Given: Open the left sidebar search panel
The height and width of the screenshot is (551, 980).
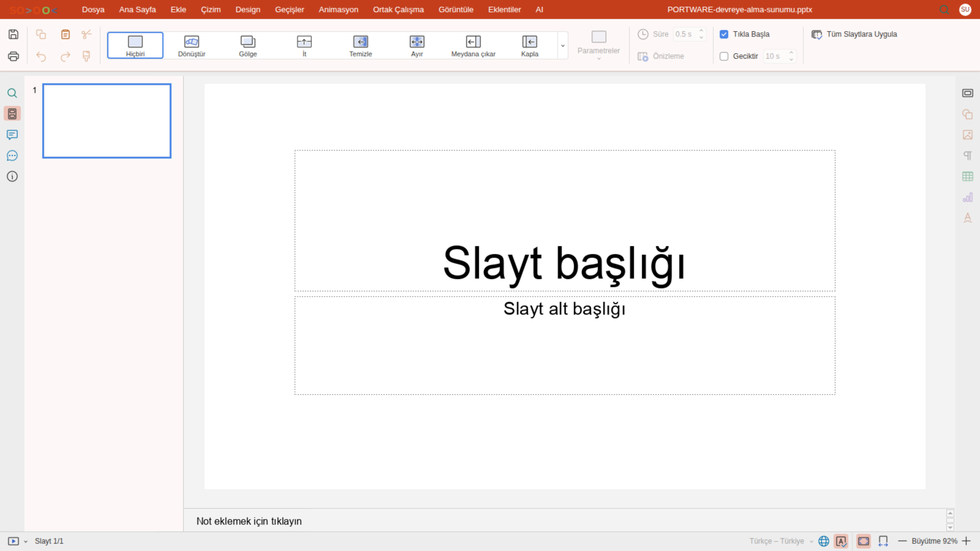Looking at the screenshot, I should (x=12, y=93).
